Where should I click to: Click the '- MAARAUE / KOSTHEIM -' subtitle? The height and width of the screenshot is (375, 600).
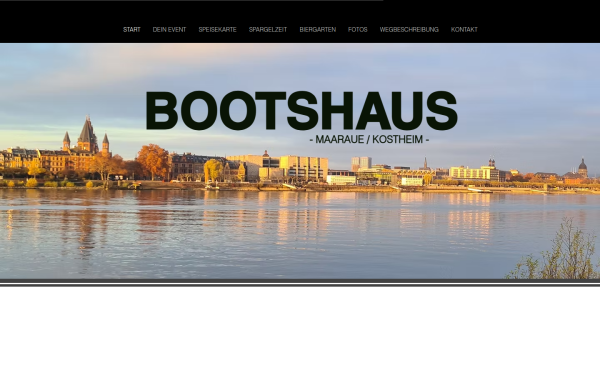369,139
